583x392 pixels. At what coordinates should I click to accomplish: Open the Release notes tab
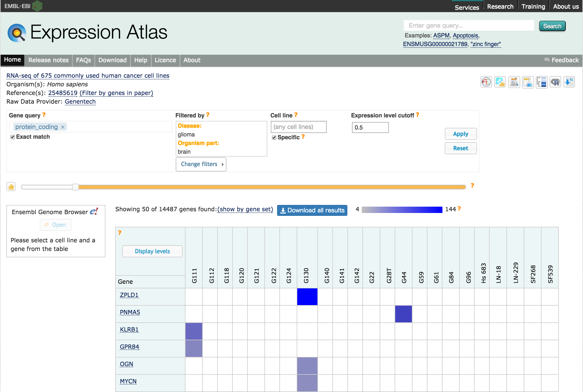(48, 60)
